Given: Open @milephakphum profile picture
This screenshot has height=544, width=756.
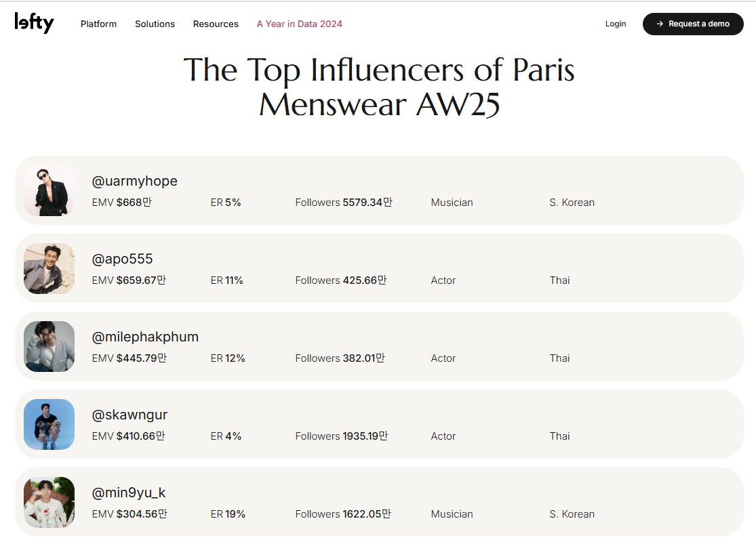Looking at the screenshot, I should (49, 346).
